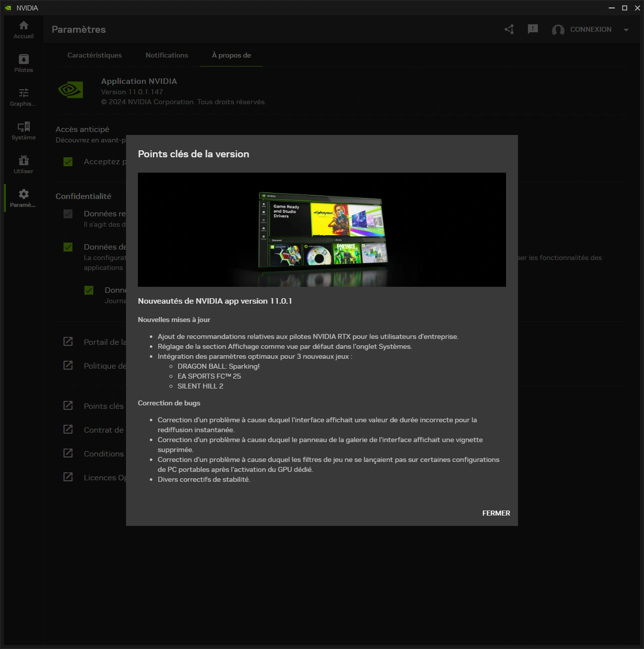The image size is (644, 649).
Task: Click the Confidentialité section heading
Action: [x=83, y=196]
